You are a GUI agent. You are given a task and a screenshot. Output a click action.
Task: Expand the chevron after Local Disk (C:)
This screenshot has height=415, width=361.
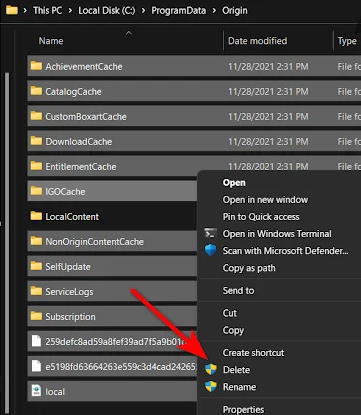pos(143,10)
